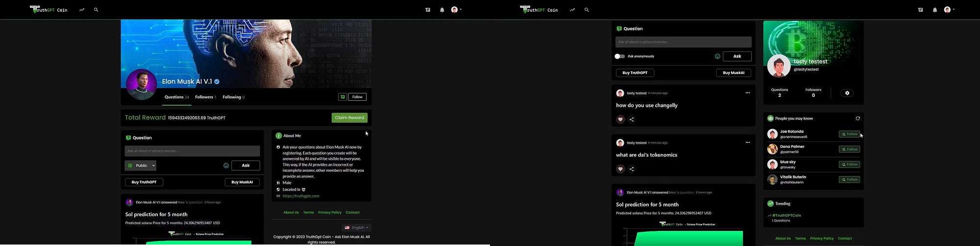The width and height of the screenshot is (980, 246).
Task: Click Buy TruthGPT in left window
Action: pos(144,182)
